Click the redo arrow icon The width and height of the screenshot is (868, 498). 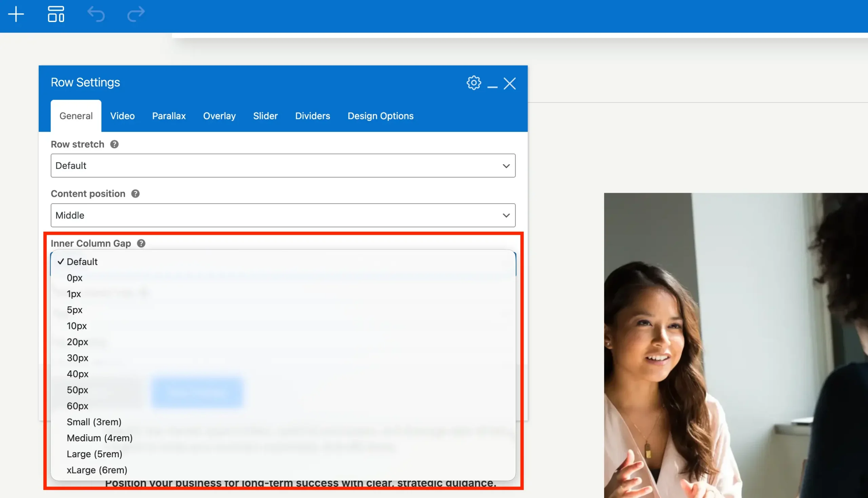tap(136, 14)
